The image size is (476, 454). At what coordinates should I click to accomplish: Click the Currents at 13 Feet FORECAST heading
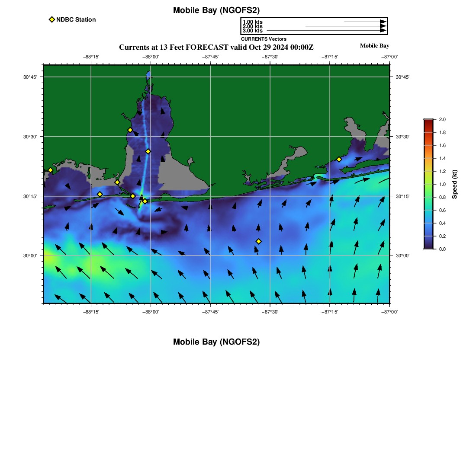point(216,47)
